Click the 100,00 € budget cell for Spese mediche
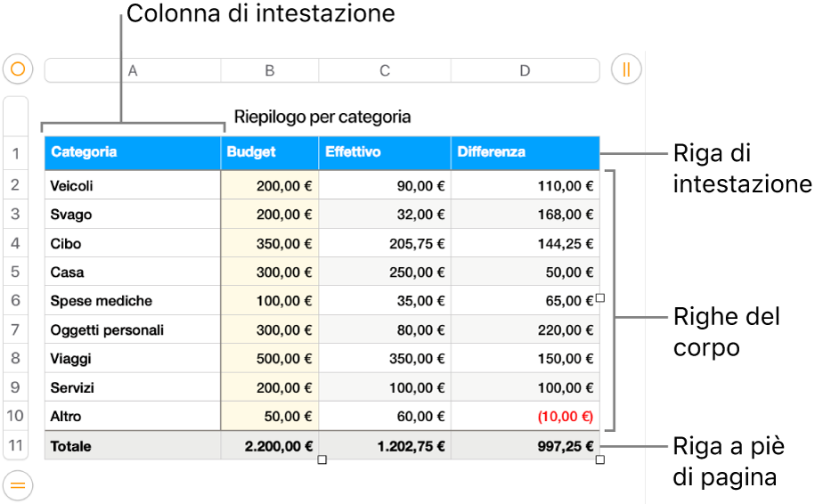The height and width of the screenshot is (504, 823). pyautogui.click(x=270, y=300)
